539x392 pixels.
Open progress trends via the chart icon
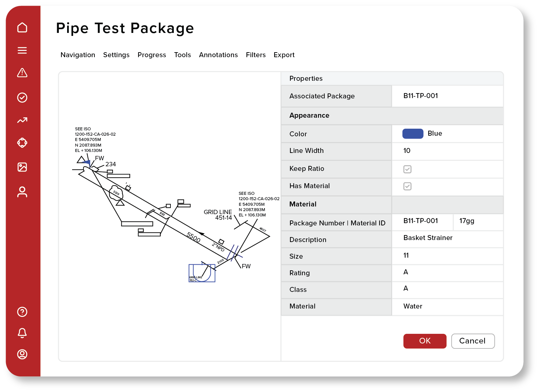point(22,120)
